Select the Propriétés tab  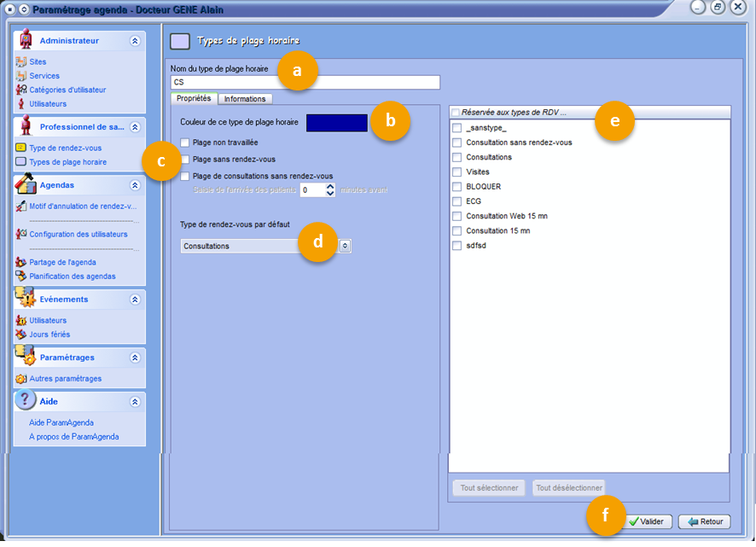[x=194, y=98]
